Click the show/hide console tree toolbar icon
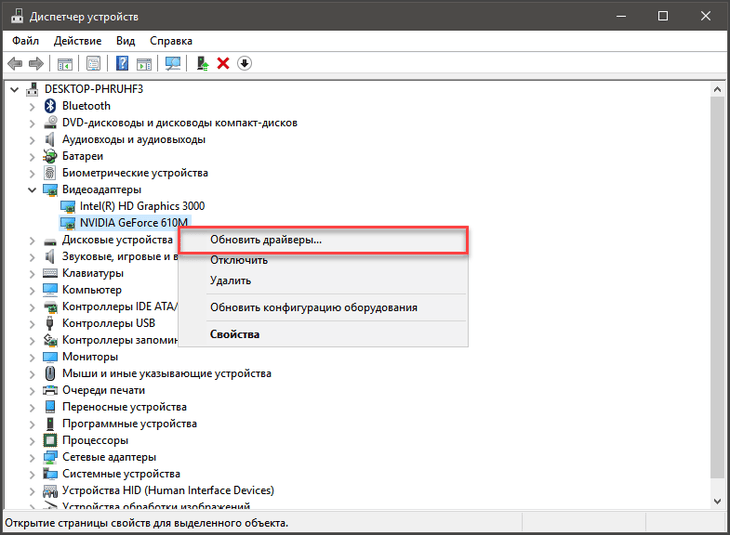 point(65,64)
